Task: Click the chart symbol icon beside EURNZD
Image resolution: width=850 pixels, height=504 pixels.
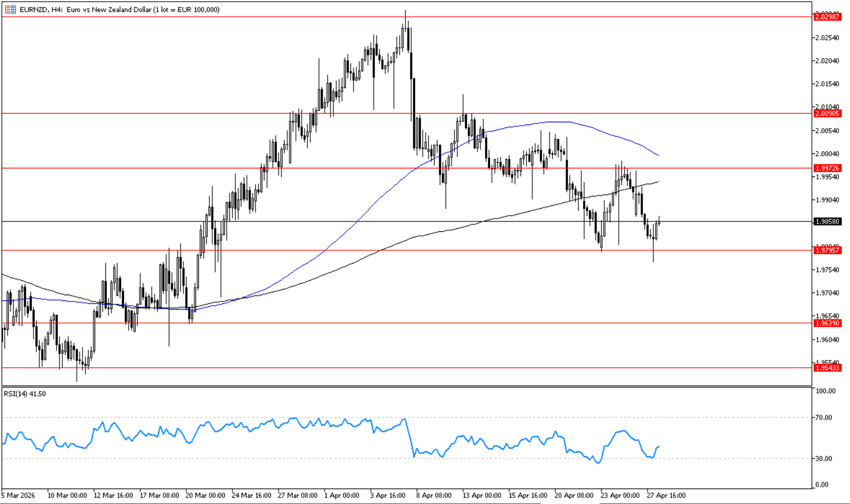Action: [10, 10]
